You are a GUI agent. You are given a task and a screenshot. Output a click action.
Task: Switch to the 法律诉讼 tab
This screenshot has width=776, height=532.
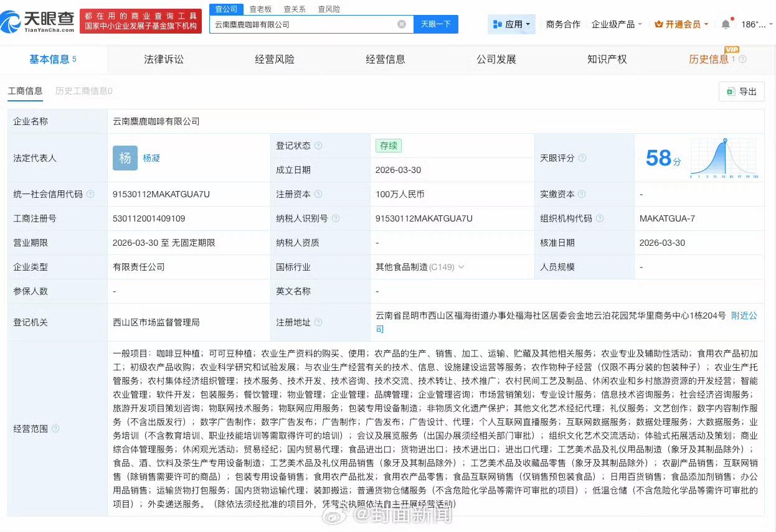[x=164, y=59]
